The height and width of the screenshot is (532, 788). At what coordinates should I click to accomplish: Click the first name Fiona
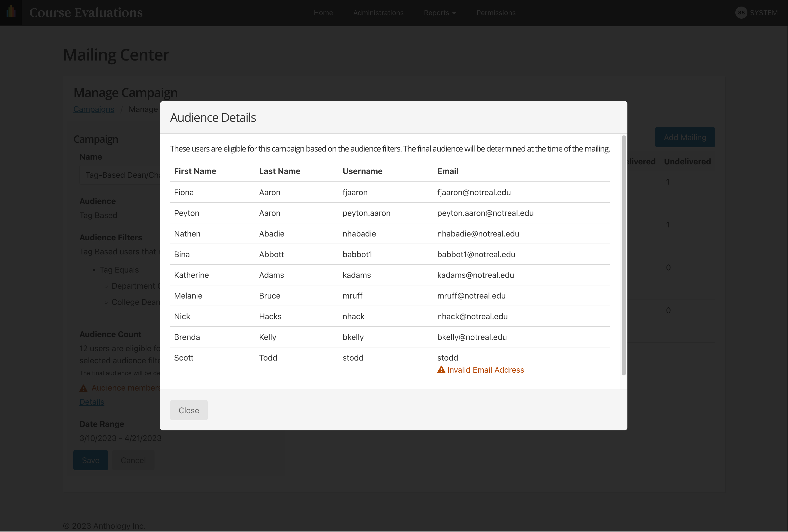(x=184, y=193)
